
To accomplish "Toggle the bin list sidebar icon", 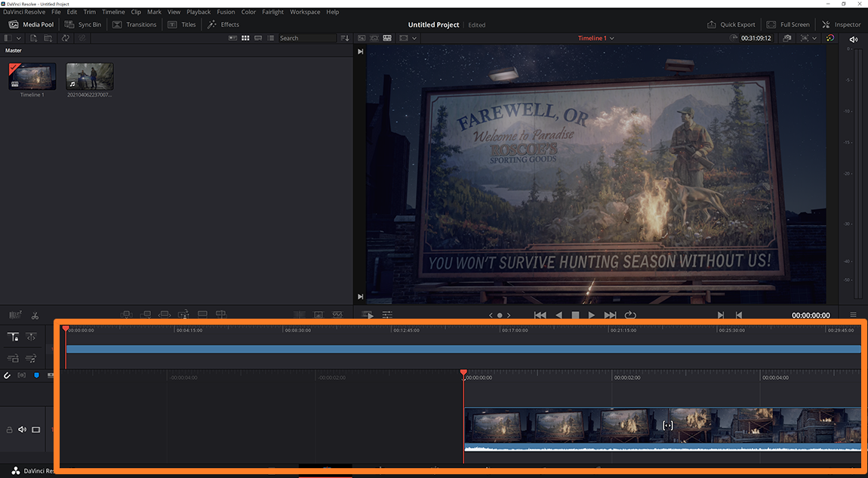I will [x=8, y=39].
